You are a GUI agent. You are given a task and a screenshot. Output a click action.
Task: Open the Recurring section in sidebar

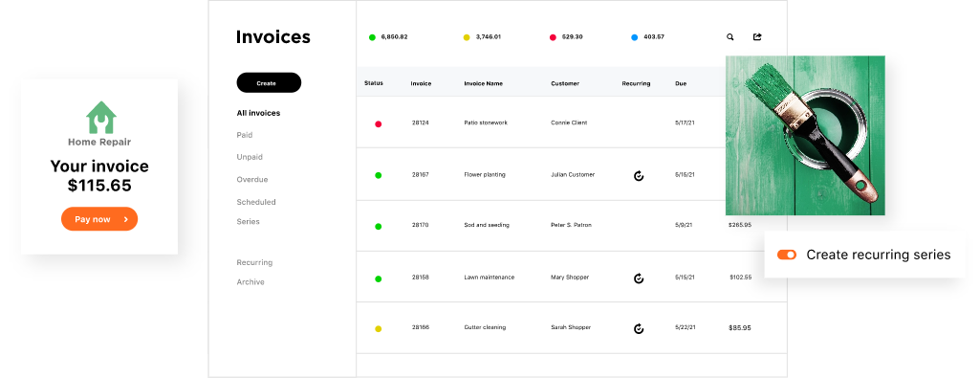pos(254,263)
